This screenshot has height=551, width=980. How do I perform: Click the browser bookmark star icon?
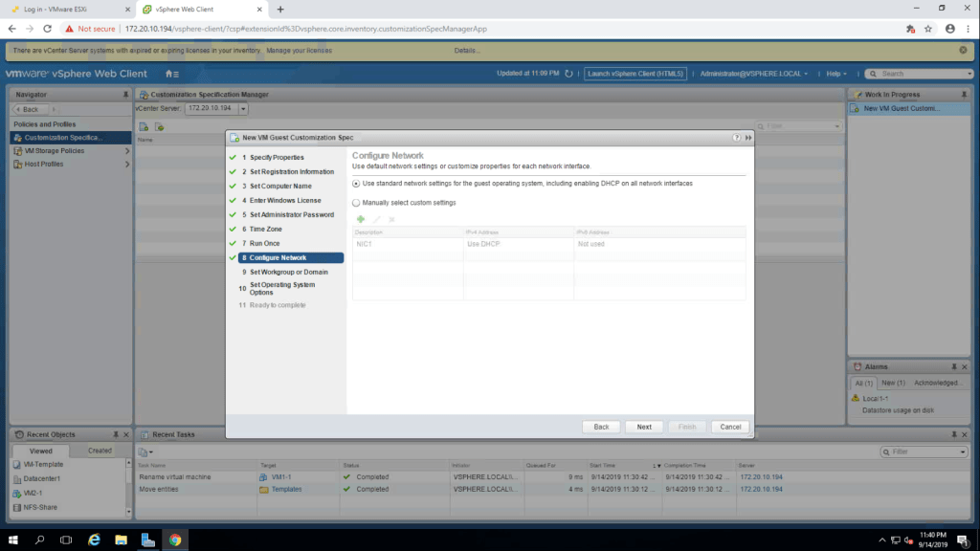[x=927, y=29]
